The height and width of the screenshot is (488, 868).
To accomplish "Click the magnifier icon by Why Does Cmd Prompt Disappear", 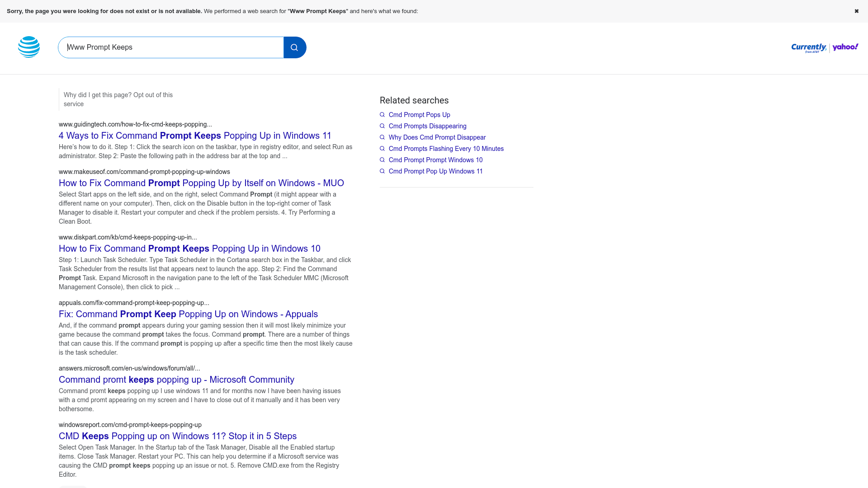I will [x=382, y=137].
